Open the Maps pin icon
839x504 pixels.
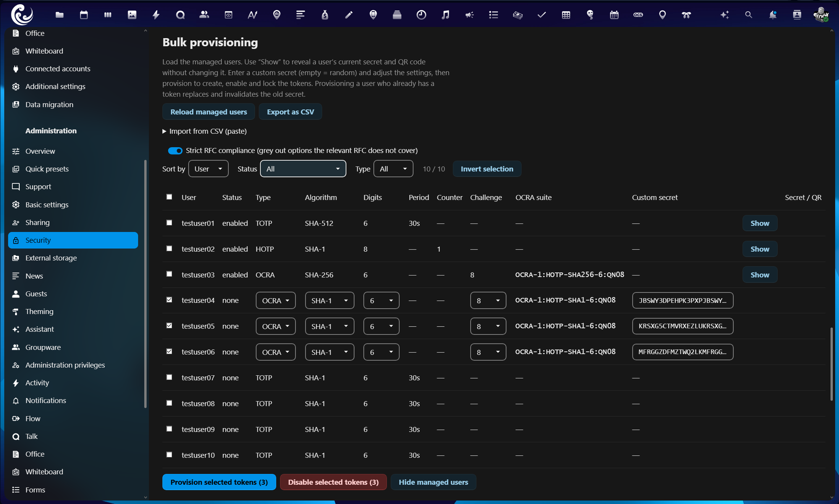[662, 15]
